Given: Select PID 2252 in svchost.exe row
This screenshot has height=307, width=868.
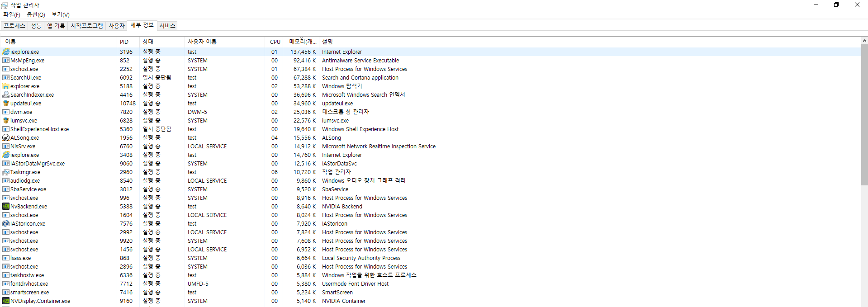Looking at the screenshot, I should [126, 69].
